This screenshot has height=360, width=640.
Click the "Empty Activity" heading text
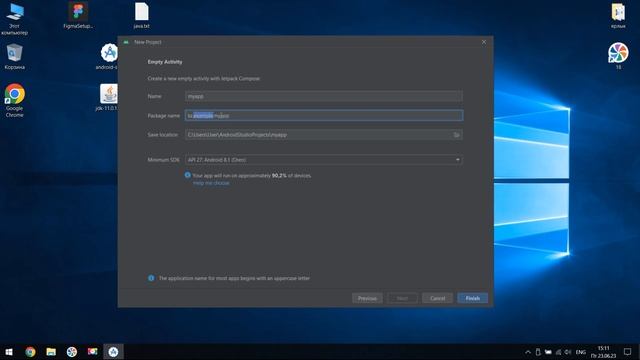pos(165,62)
